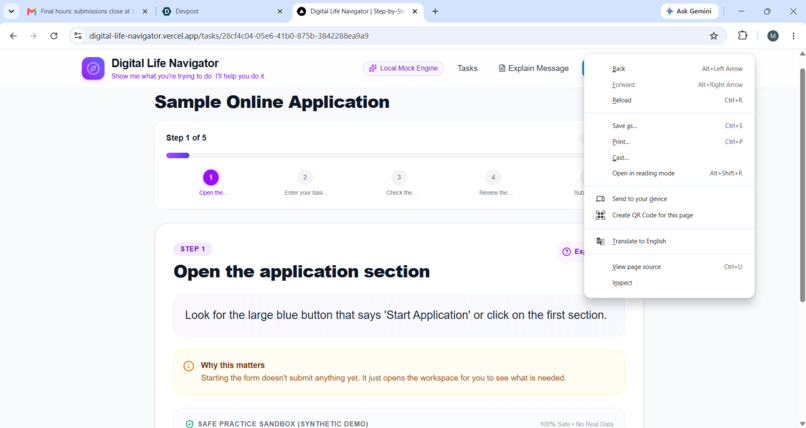Click the Local Mock Engine badge
806x428 pixels.
(403, 68)
